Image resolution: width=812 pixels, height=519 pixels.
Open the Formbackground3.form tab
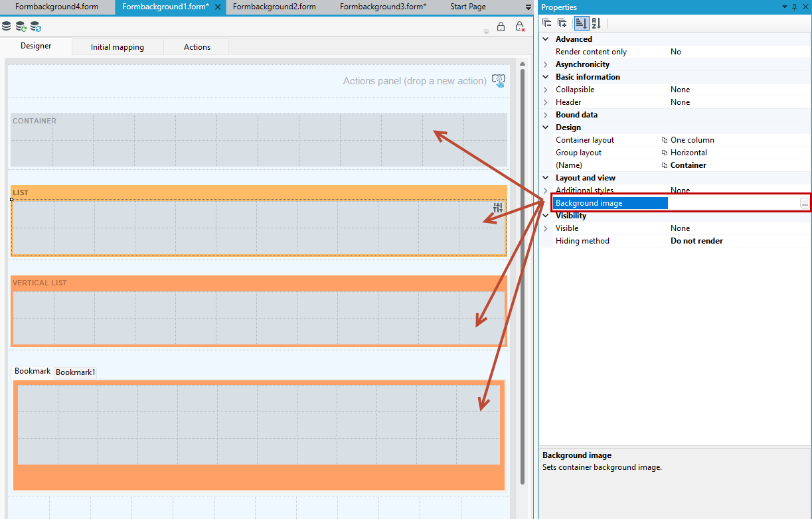pyautogui.click(x=383, y=7)
